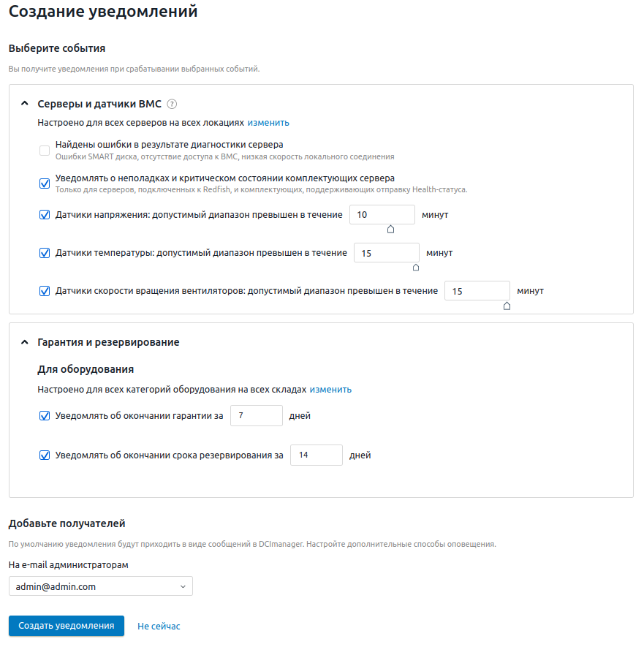Focus the fan speed minutes input field
Screen dimensions: 644x647
pyautogui.click(x=477, y=291)
